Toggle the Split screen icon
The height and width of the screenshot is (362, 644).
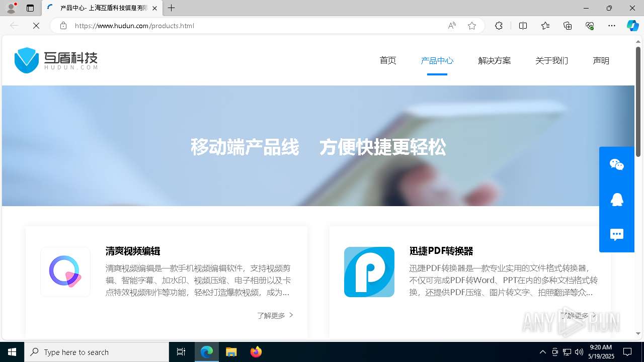523,26
